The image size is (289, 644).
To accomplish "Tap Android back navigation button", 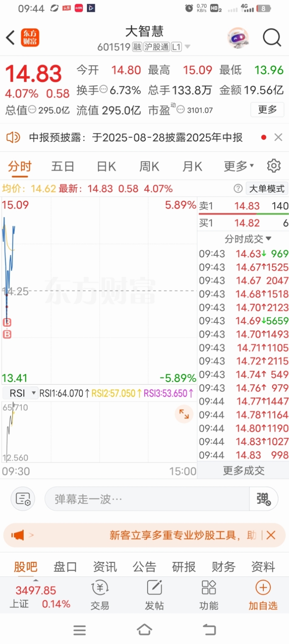I will tap(209, 630).
